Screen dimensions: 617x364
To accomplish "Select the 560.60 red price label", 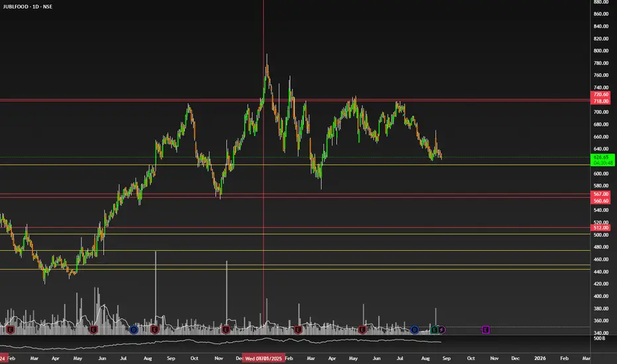I will 601,201.
